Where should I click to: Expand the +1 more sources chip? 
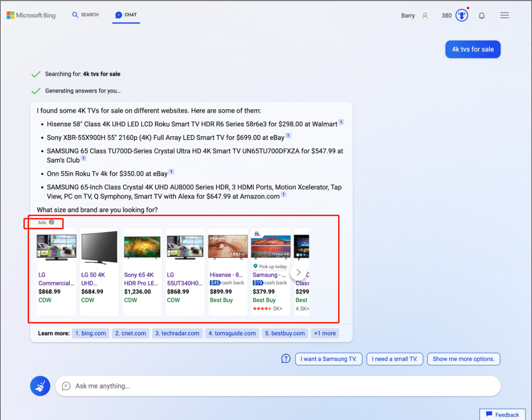click(325, 333)
